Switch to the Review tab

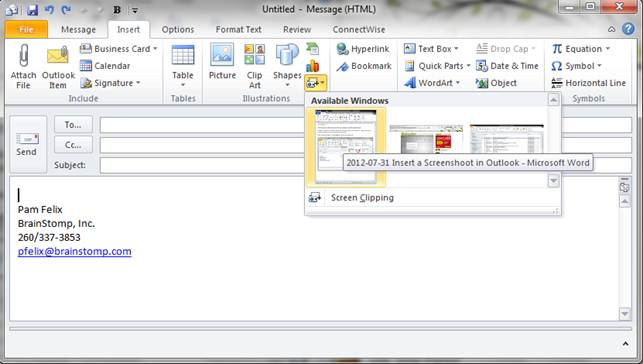[297, 30]
